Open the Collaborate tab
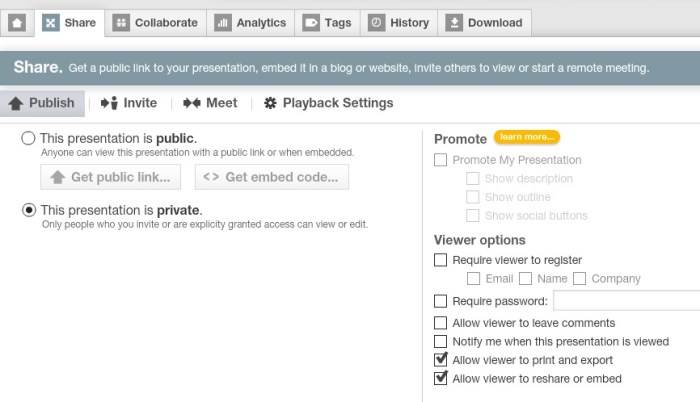Image resolution: width=700 pixels, height=402 pixels. click(154, 22)
